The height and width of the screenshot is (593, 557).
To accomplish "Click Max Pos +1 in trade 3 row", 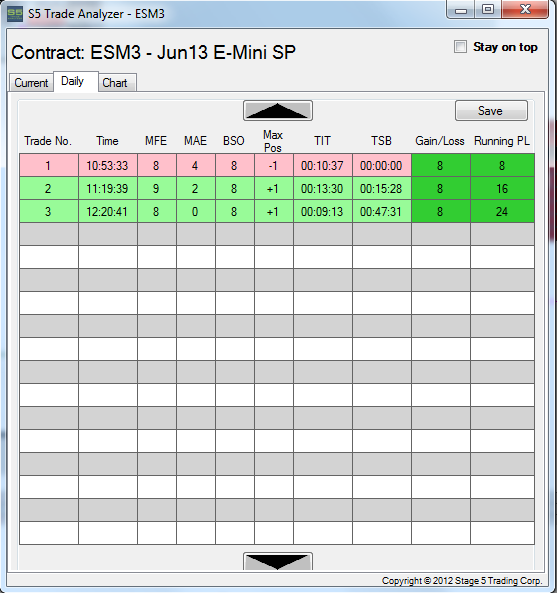I will pyautogui.click(x=273, y=211).
